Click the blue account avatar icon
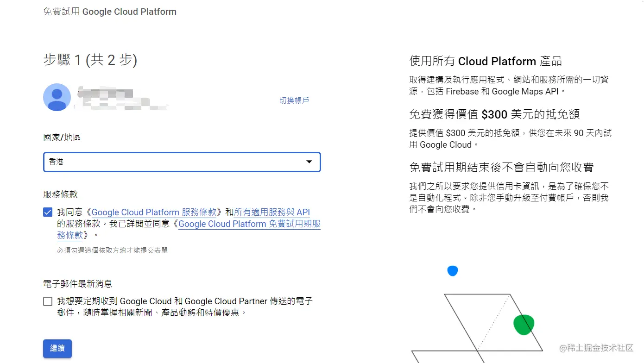Image resolution: width=644 pixels, height=363 pixels. pyautogui.click(x=57, y=97)
